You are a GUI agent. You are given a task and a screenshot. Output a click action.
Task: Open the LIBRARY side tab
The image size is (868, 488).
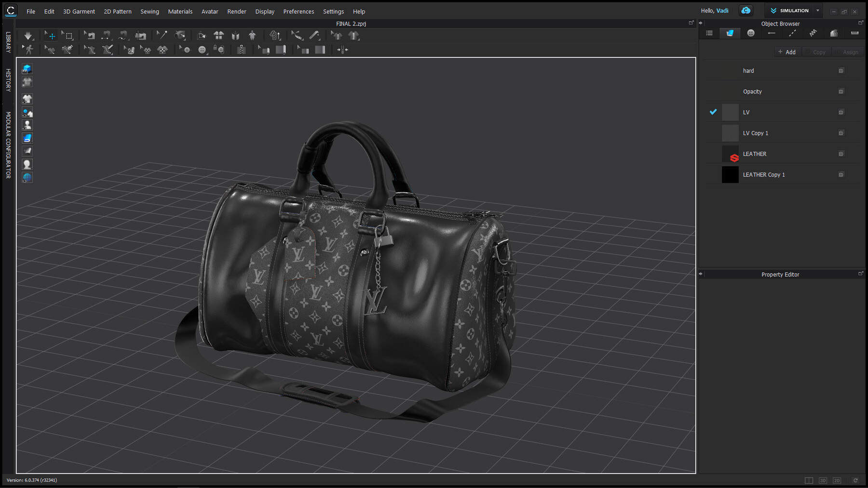coord(8,42)
